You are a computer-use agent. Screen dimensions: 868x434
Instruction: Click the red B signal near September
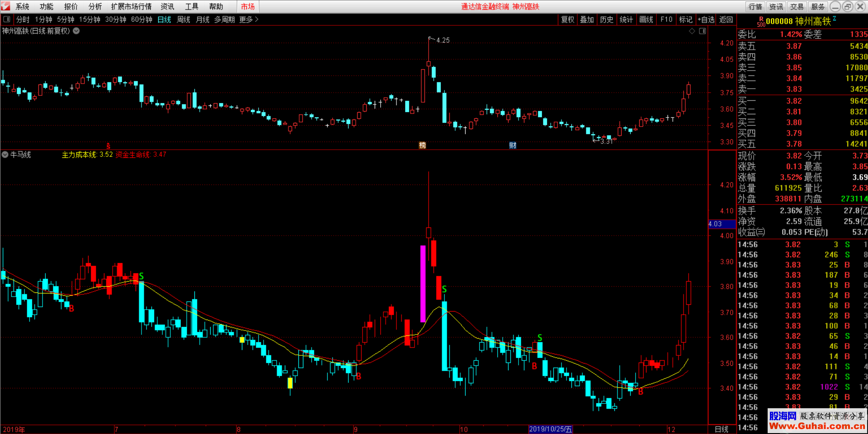(359, 376)
